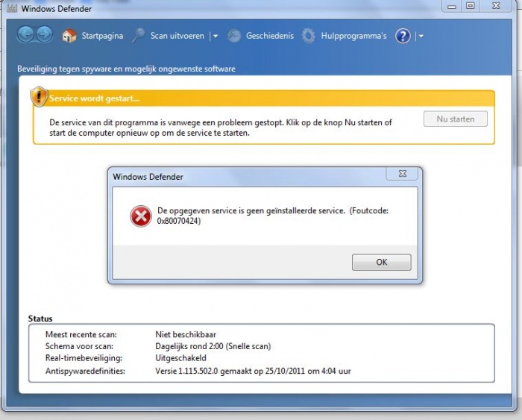This screenshot has width=522, height=420.
Task: Click the Hulpprogramma's gear icon
Action: pyautogui.click(x=308, y=36)
